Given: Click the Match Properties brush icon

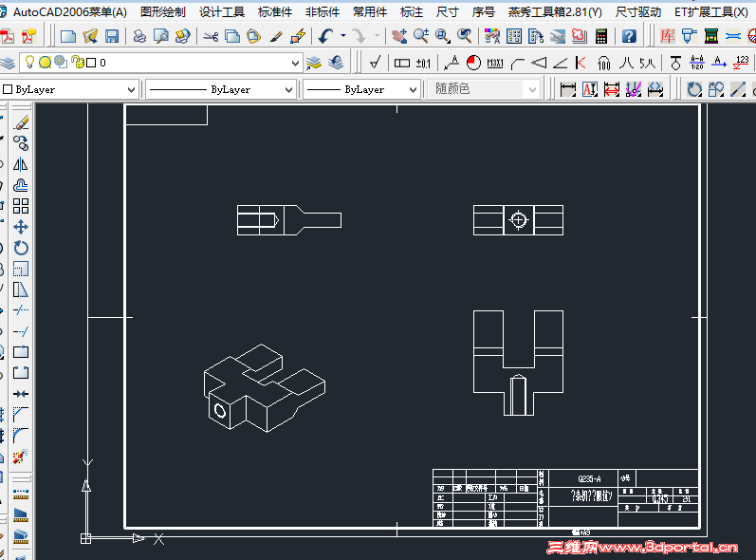Looking at the screenshot, I should click(x=276, y=36).
